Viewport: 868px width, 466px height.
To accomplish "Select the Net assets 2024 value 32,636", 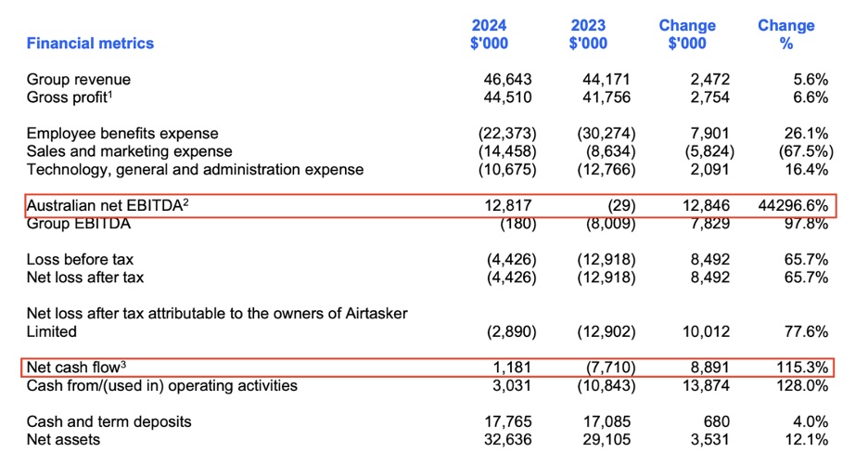I will [x=507, y=439].
